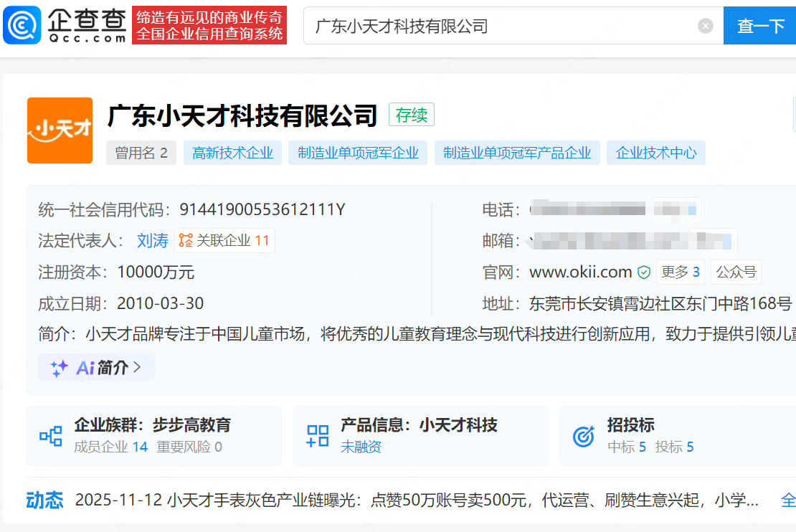Clear the search box with X icon
Viewport: 796px width, 532px height.
[x=706, y=26]
